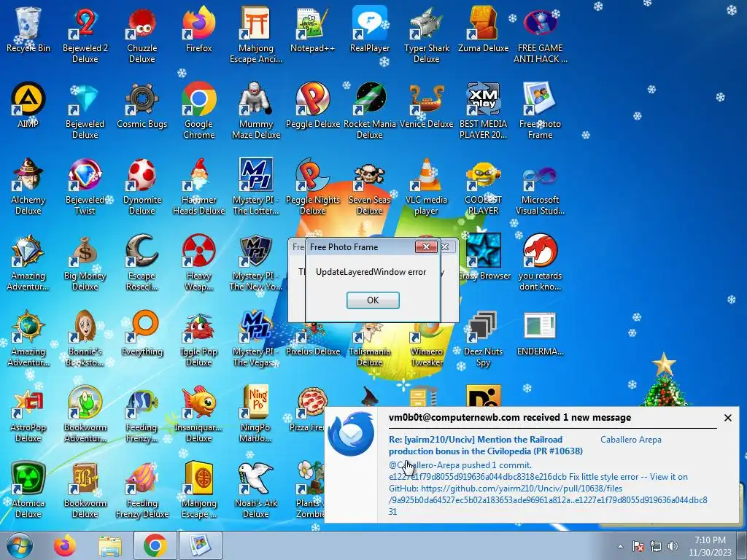Click OK in UpdateLayeredWindow error dialog
Screen dimensions: 747x560
click(373, 300)
